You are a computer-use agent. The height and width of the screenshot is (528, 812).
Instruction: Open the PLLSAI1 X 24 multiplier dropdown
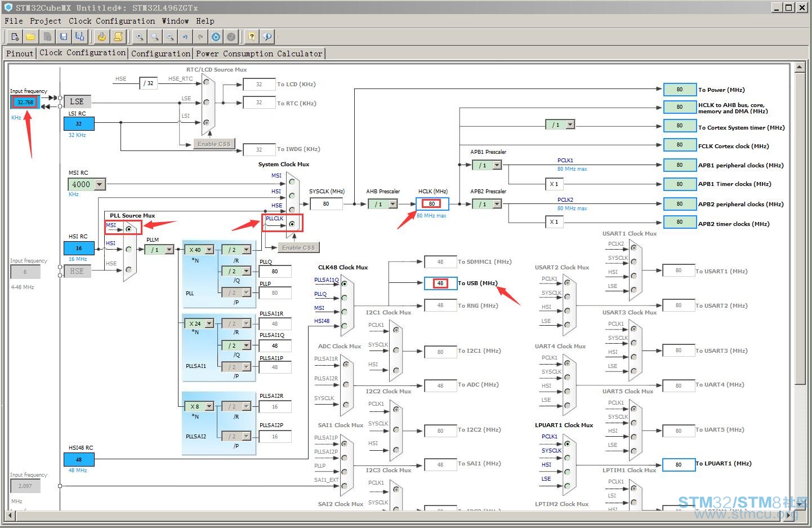click(x=209, y=323)
